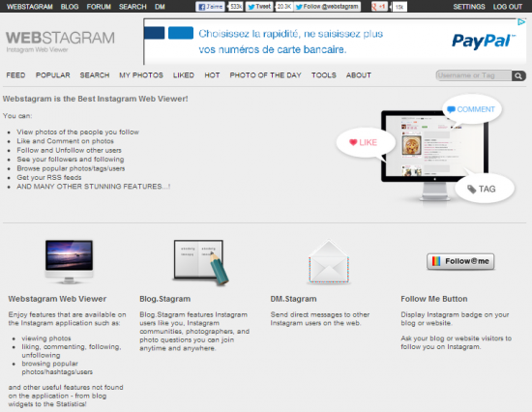Click BLOG in the top bar
Viewport: 532px width, 412px height.
point(70,7)
